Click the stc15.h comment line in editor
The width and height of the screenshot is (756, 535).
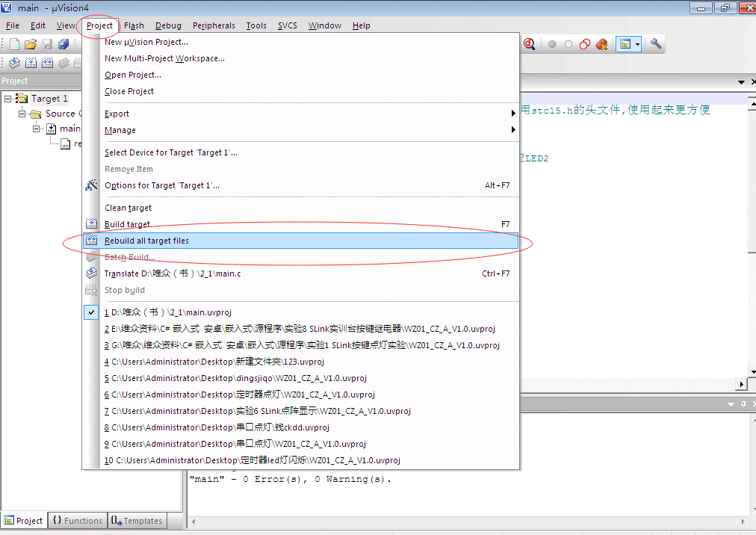coord(616,110)
